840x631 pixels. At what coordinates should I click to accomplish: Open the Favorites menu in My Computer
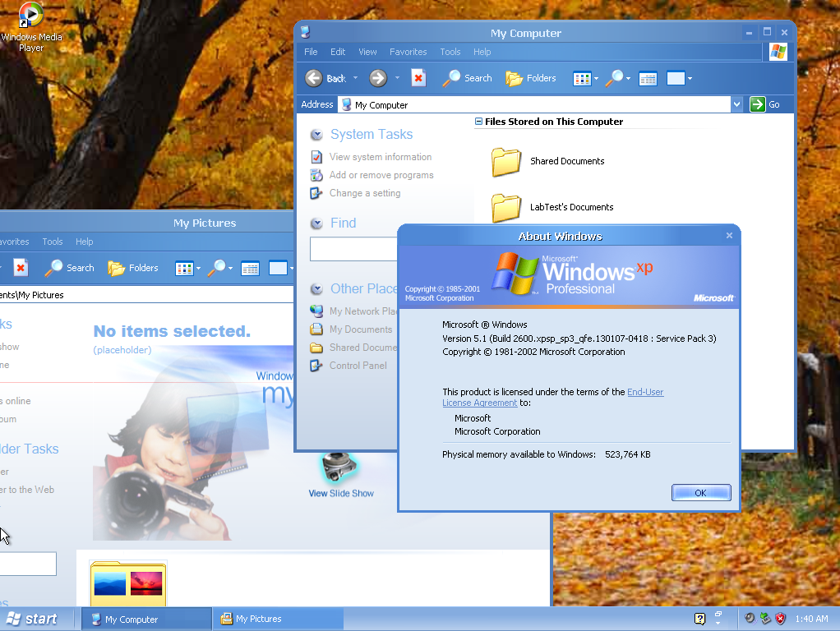point(408,52)
